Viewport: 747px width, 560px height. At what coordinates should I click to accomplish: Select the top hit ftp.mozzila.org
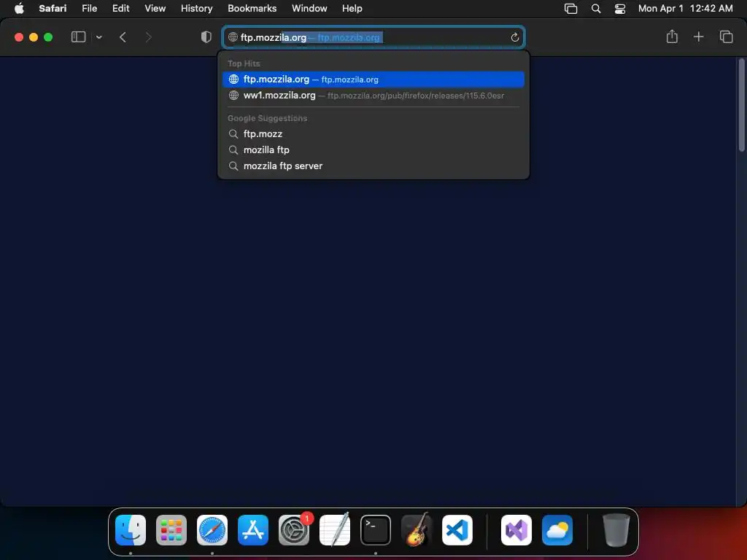373,79
